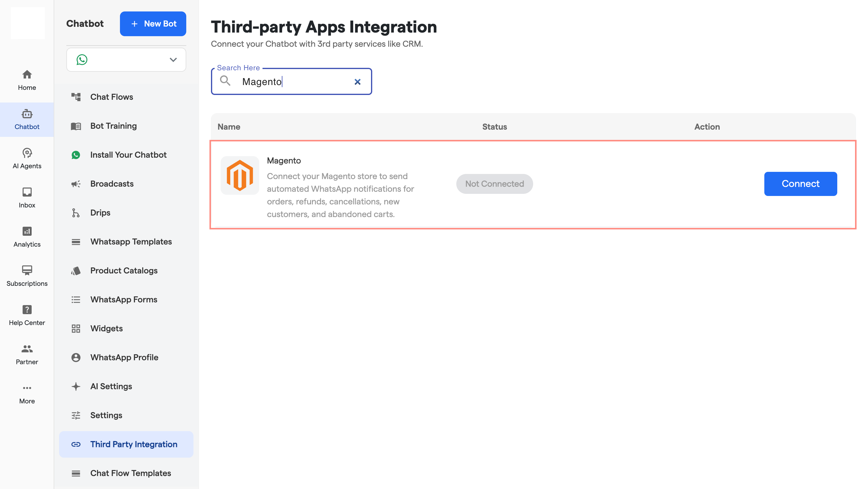Click the Whatsapp Templates lines icon

pos(76,242)
